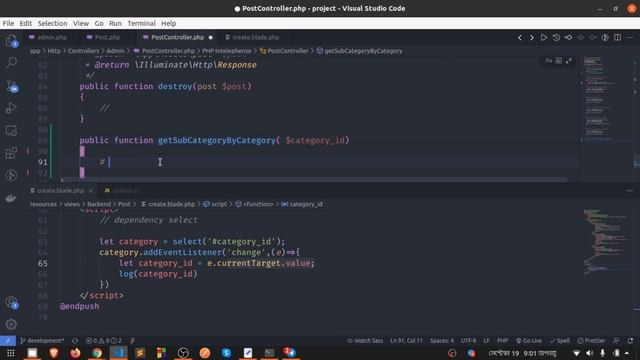This screenshot has height=360, width=640.
Task: Open the Selection menu
Action: (x=52, y=23)
